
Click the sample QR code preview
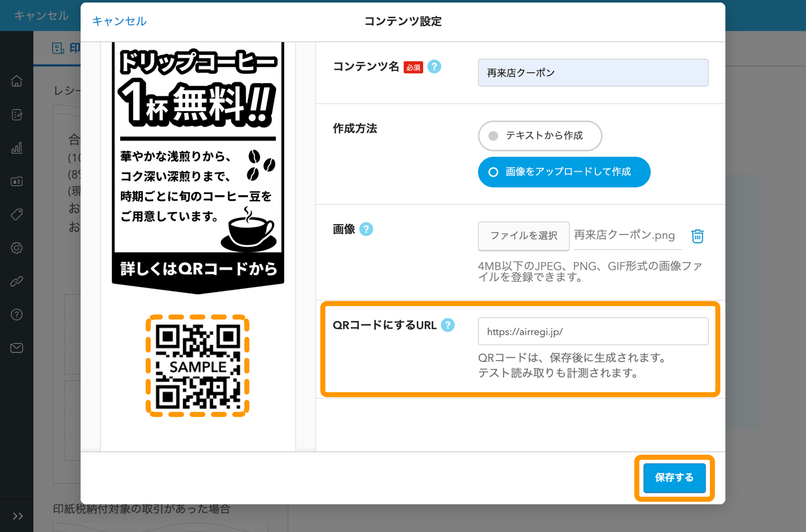(x=198, y=366)
